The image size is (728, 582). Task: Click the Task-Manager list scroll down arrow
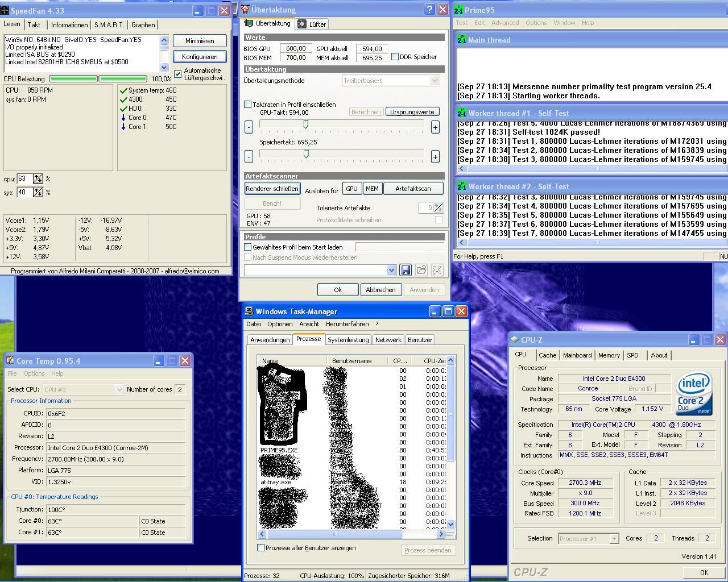click(x=451, y=524)
